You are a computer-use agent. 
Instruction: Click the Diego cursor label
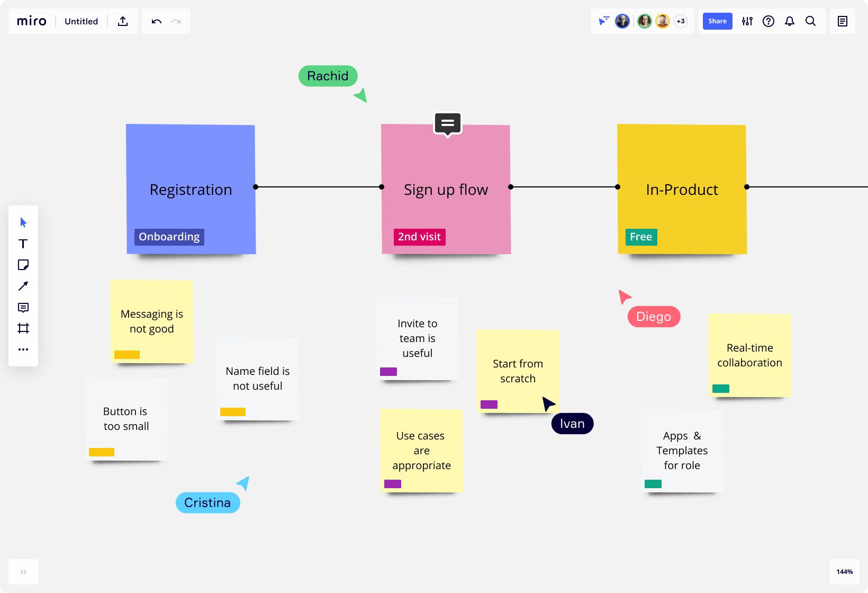click(x=654, y=317)
